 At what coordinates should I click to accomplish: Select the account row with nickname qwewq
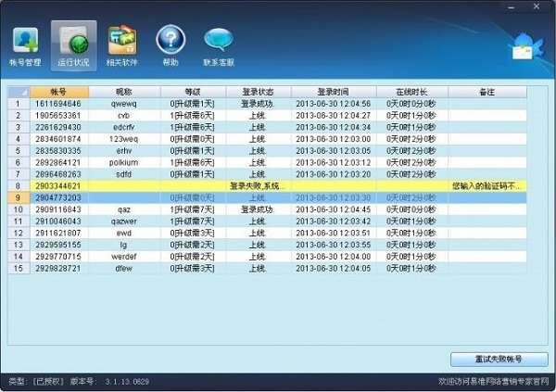(x=268, y=104)
